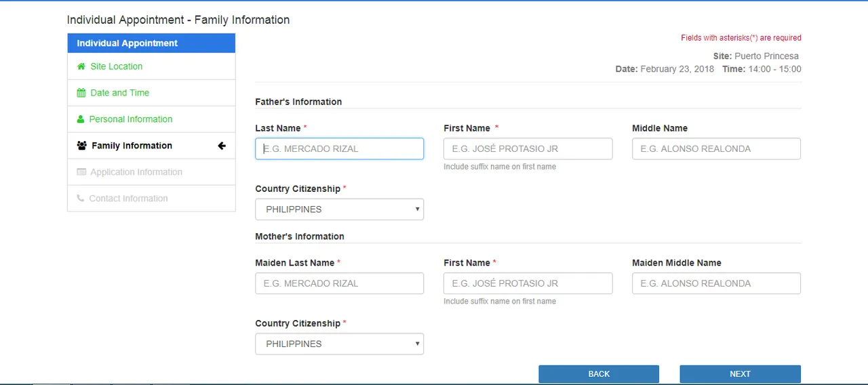Click the NEXT button
This screenshot has width=868, height=385.
coord(741,374)
